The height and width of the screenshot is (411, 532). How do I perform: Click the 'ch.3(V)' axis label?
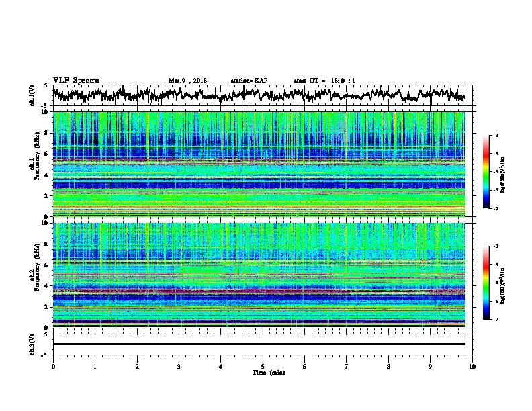tap(32, 345)
